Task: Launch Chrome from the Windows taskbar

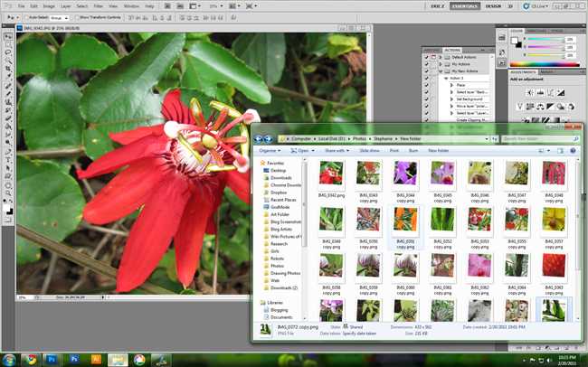Action: [x=31, y=360]
